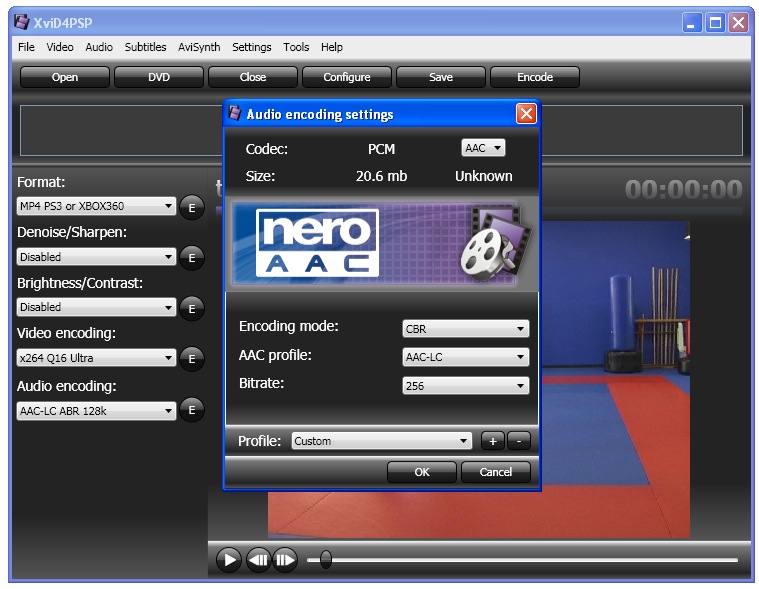
Task: Open the Profile Custom dropdown
Action: [381, 441]
